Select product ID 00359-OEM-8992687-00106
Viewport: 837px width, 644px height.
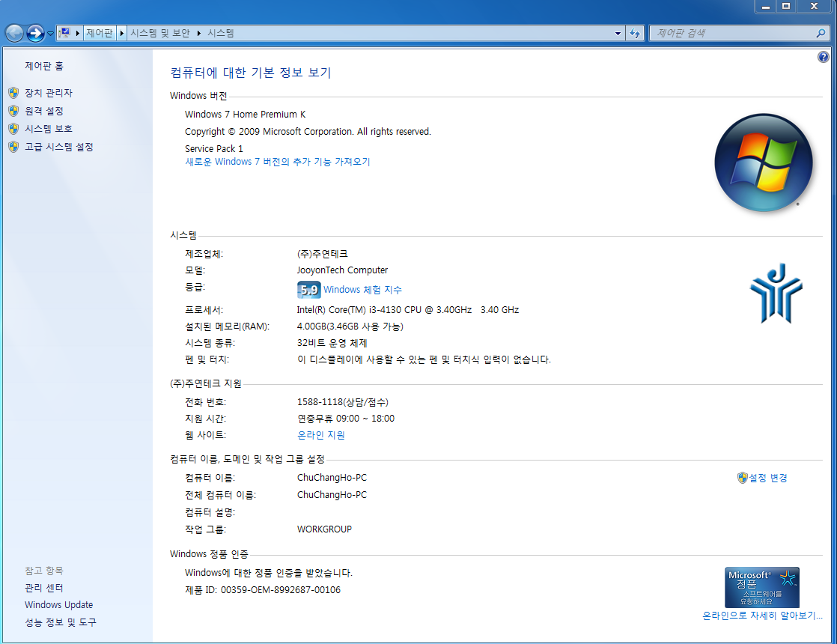pyautogui.click(x=281, y=590)
